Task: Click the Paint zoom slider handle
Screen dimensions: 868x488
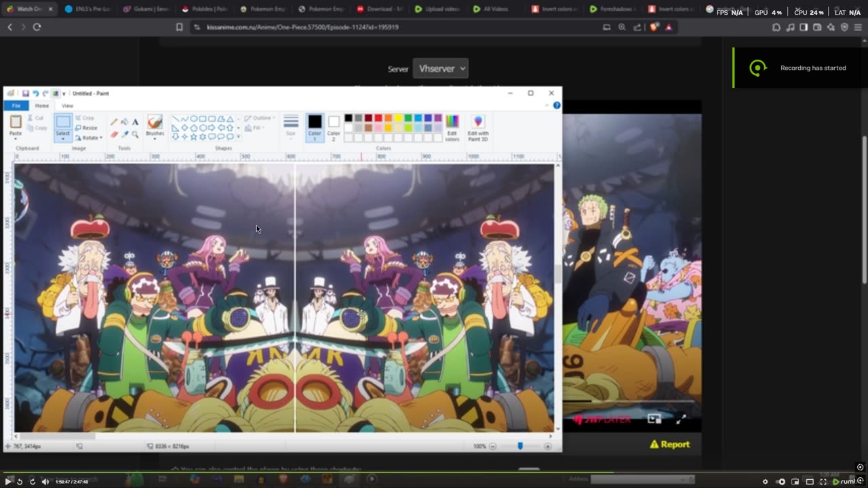Action: click(x=520, y=446)
